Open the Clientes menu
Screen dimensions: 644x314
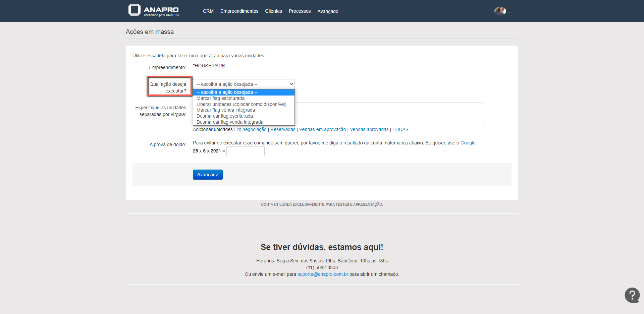pos(273,11)
